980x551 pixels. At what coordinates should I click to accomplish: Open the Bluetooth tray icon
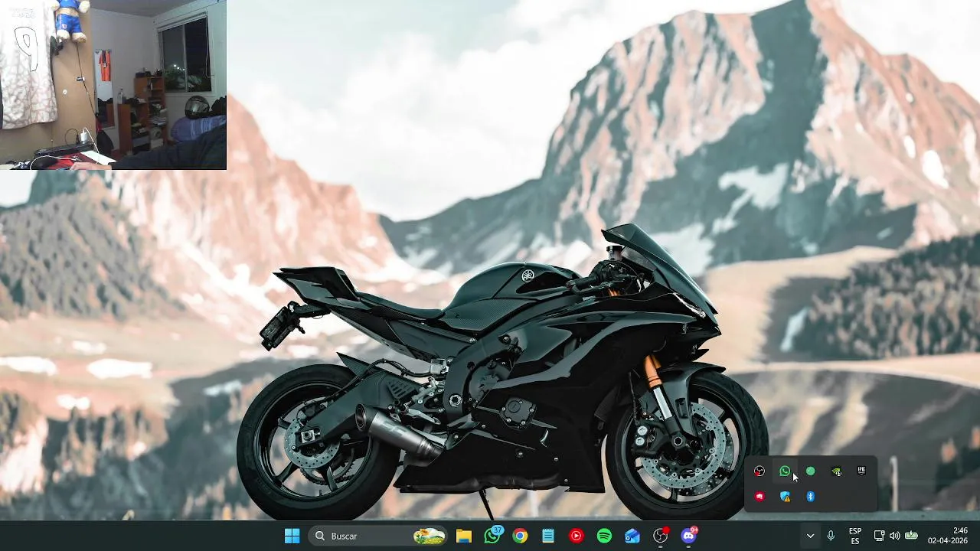(810, 497)
